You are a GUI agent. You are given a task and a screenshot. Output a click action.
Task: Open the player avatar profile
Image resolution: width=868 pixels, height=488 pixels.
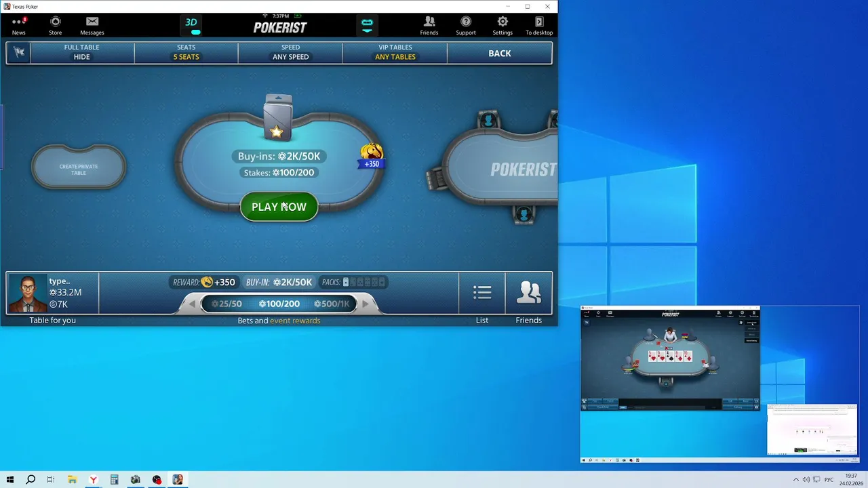[28, 293]
